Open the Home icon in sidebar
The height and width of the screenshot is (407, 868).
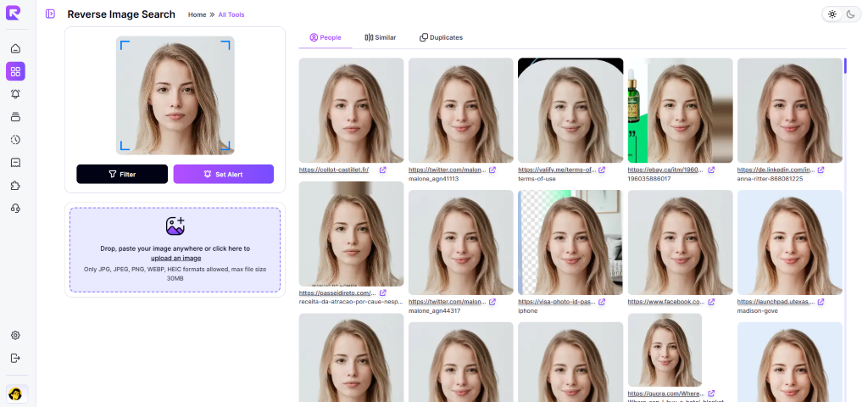tap(15, 48)
